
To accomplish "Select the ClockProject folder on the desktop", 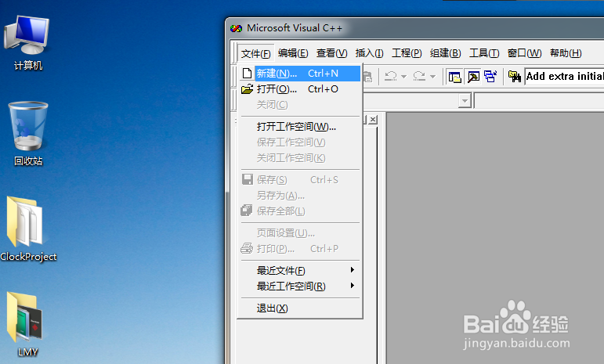I will 28,229.
